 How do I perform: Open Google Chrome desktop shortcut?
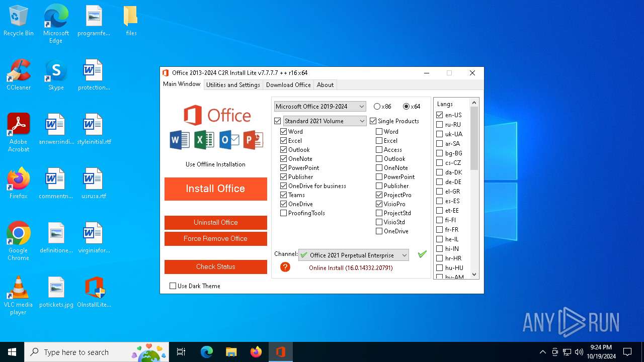tap(19, 241)
